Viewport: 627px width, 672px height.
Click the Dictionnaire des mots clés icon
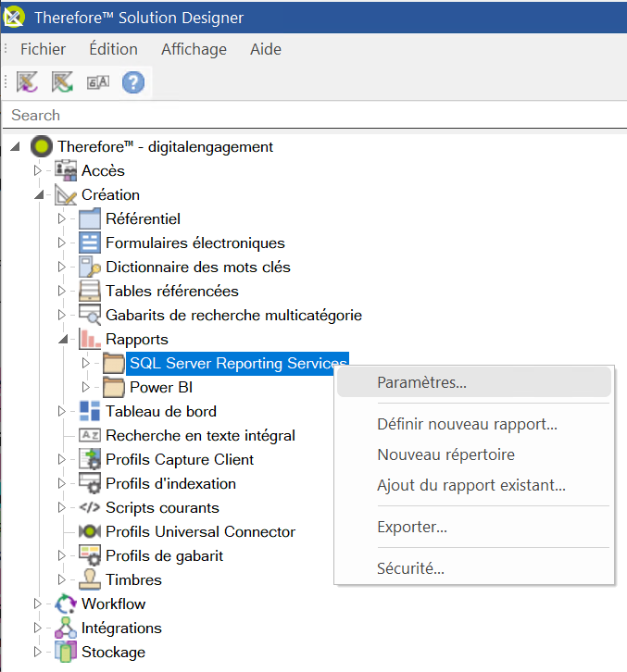click(x=90, y=267)
